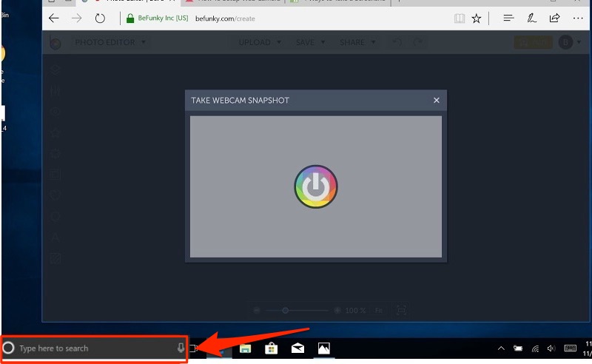
Task: Click the yellow upgrade button
Action: [x=533, y=42]
